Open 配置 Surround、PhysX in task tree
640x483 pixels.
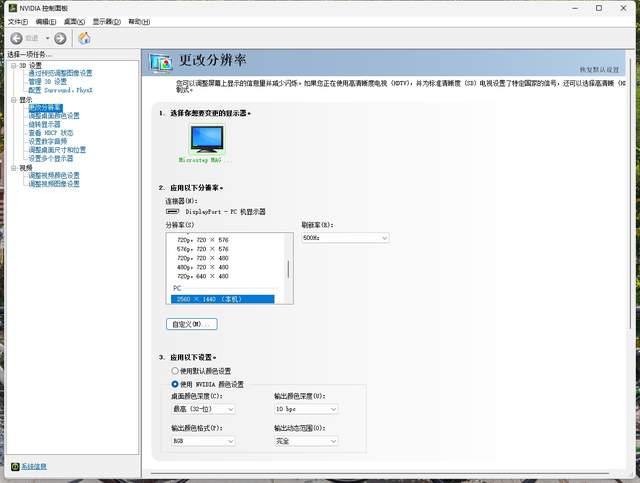click(x=60, y=90)
